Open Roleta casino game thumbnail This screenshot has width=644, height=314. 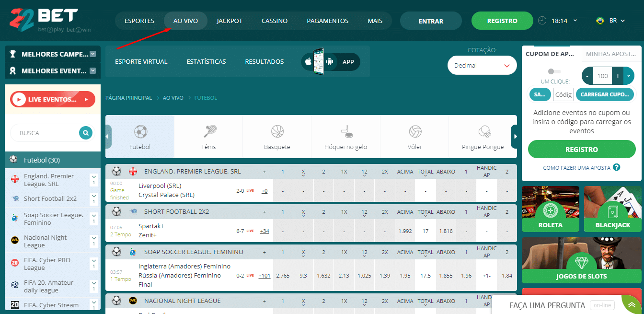tap(551, 209)
